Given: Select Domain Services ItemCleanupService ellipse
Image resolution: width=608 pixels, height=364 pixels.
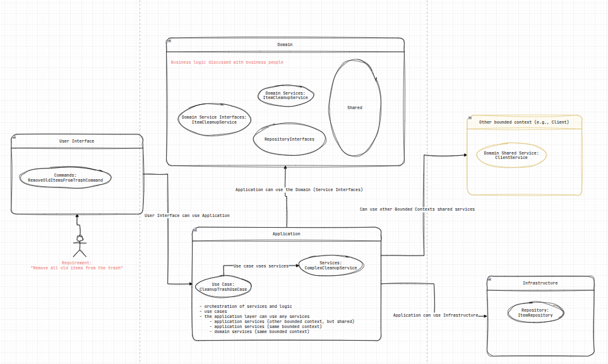Looking at the screenshot, I should pyautogui.click(x=286, y=95).
